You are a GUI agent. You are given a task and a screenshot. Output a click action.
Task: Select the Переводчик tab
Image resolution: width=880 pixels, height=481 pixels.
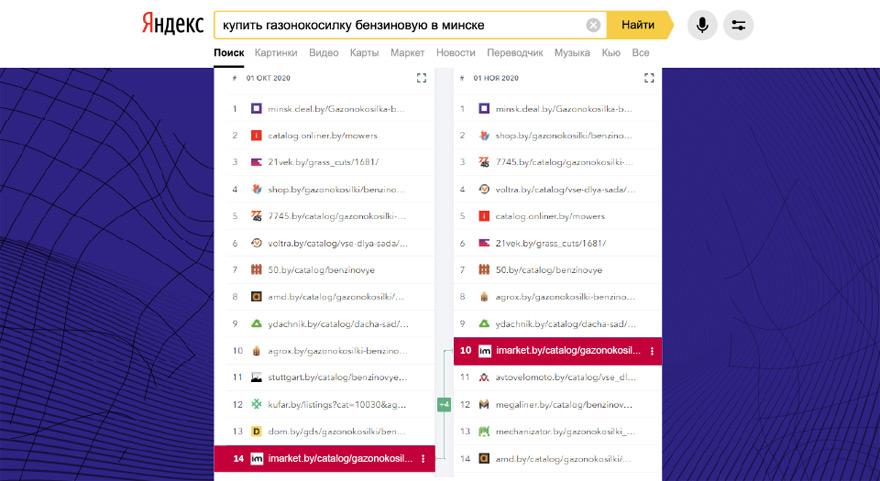tap(515, 52)
